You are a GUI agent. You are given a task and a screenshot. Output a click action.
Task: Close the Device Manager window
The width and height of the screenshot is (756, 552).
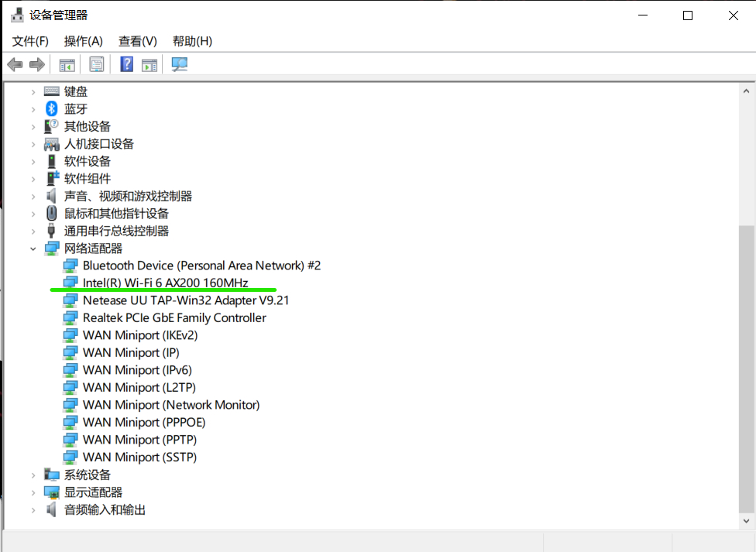tap(734, 15)
